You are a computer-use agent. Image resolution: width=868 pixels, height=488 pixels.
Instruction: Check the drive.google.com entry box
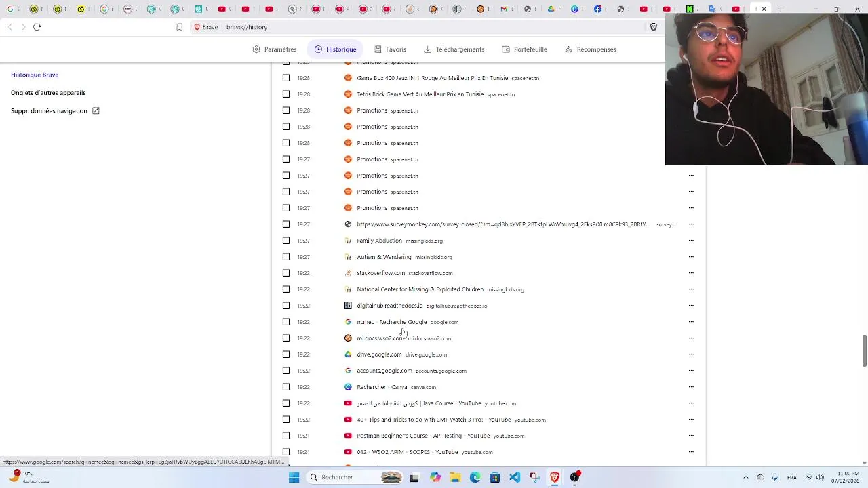coord(286,354)
